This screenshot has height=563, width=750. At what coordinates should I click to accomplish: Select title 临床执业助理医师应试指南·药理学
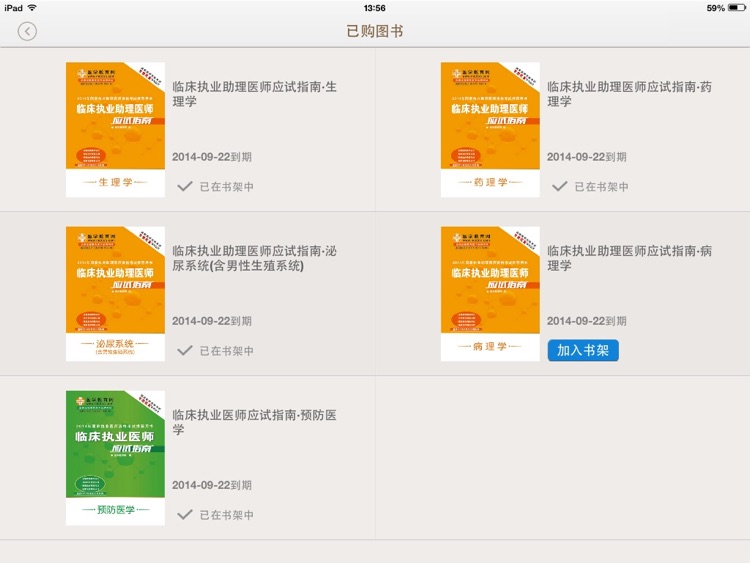[629, 94]
